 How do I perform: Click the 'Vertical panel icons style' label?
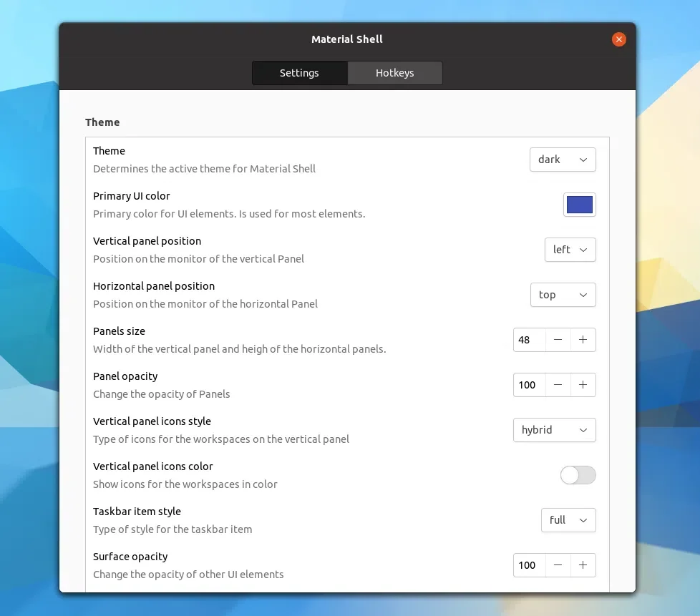(x=152, y=421)
